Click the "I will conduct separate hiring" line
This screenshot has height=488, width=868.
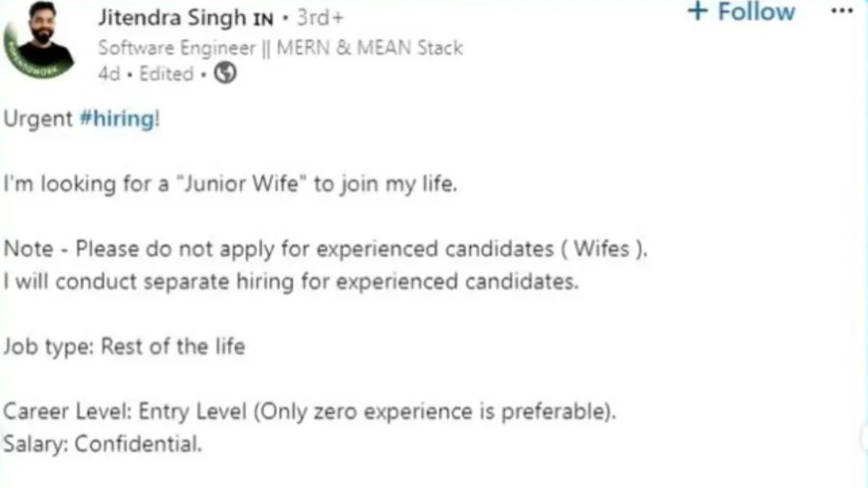(291, 281)
